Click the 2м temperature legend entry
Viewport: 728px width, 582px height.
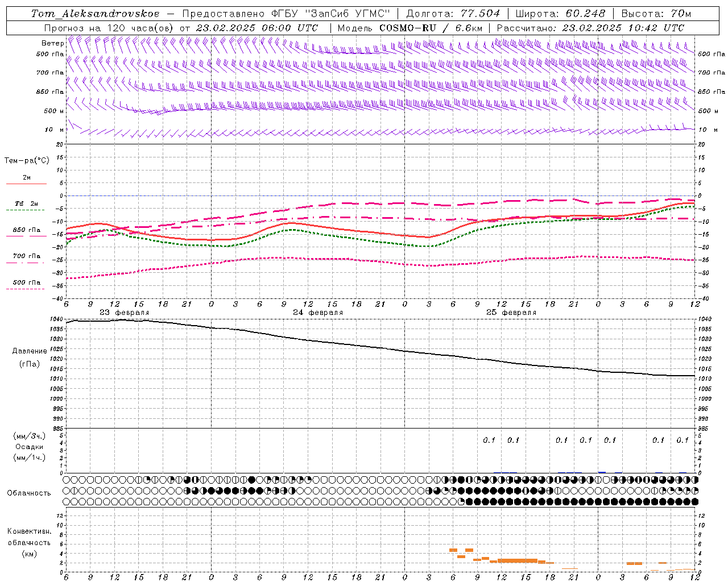(x=27, y=178)
